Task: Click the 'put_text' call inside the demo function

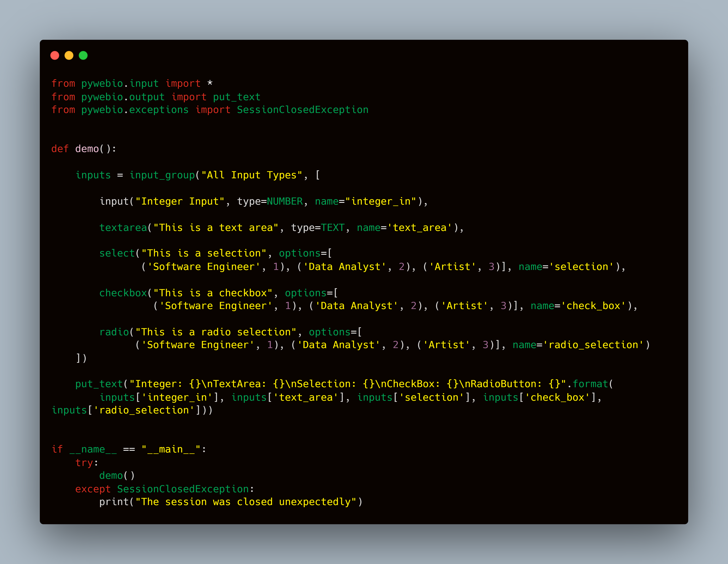Action: [99, 384]
